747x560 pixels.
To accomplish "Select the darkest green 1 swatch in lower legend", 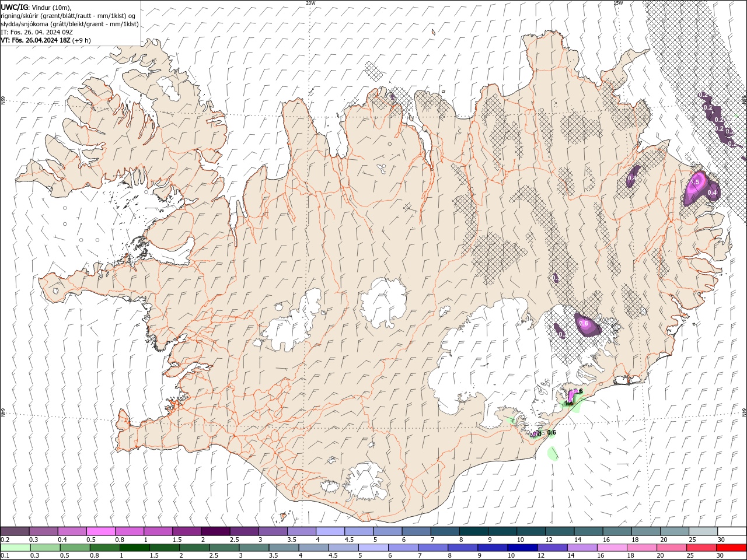I will [x=134, y=548].
